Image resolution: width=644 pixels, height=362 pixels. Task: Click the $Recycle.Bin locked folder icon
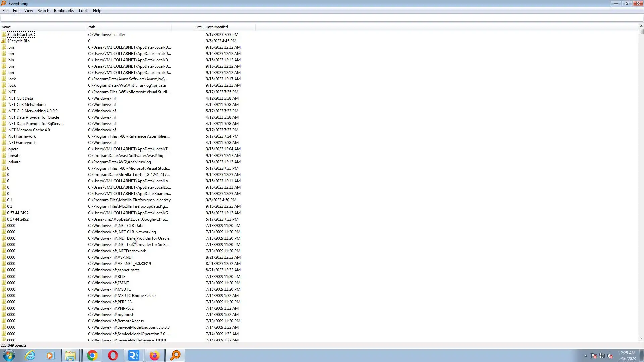coord(4,41)
